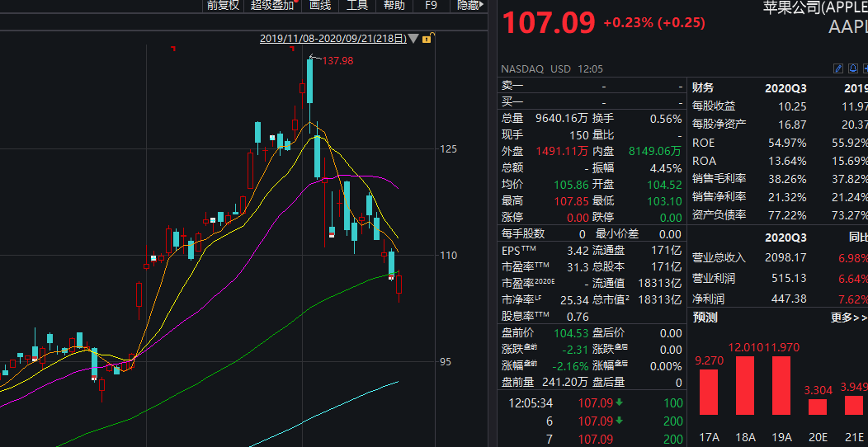Click the 预测 forecast section header
The width and height of the screenshot is (868, 447).
pyautogui.click(x=705, y=318)
